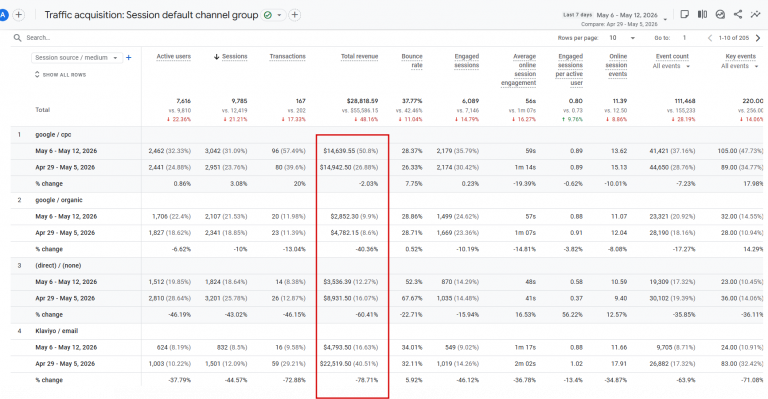Open the Event count 'All events' dropdown
768x399 pixels.
[671, 66]
